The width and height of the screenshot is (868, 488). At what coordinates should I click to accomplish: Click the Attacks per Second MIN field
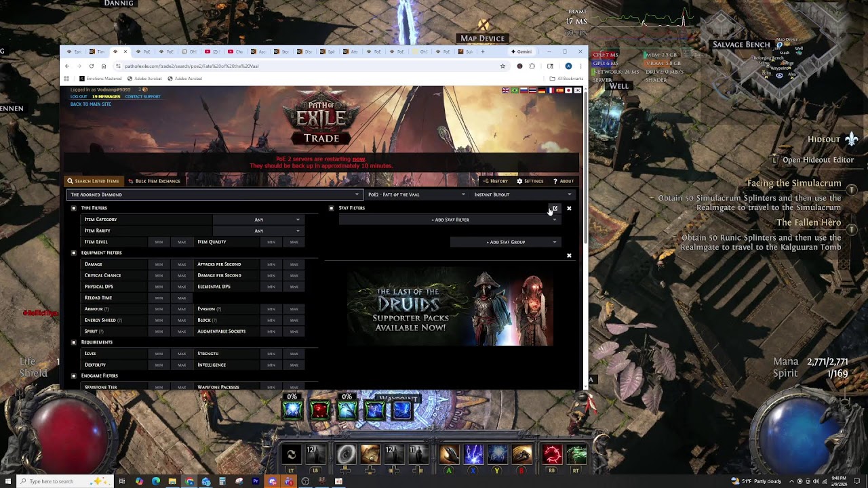point(271,264)
